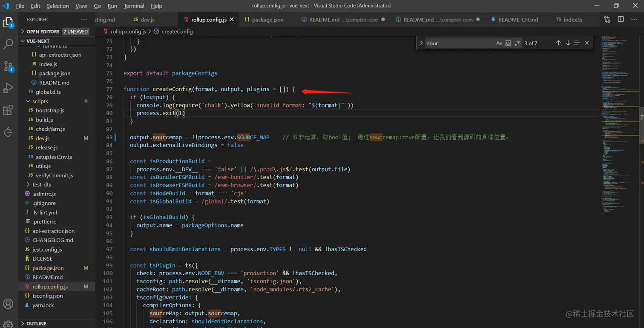Toggle Find in Selection option
The height and width of the screenshot is (328, 644).
(577, 43)
